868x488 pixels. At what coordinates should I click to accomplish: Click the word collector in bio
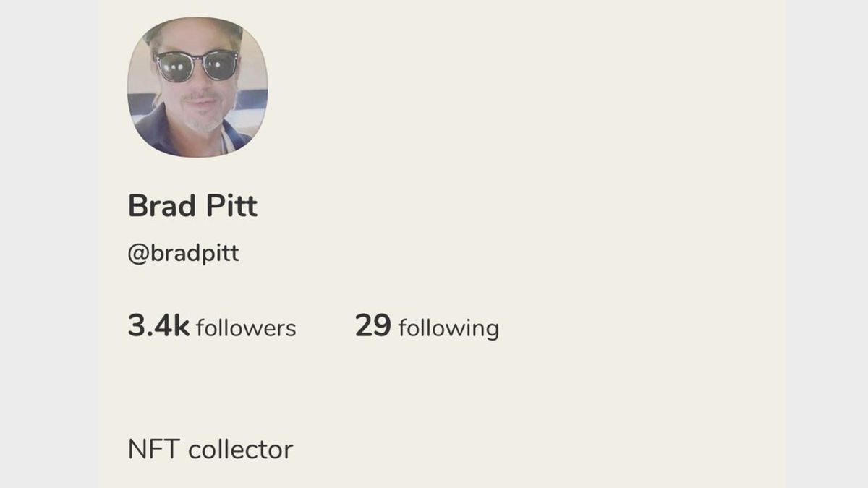point(241,450)
